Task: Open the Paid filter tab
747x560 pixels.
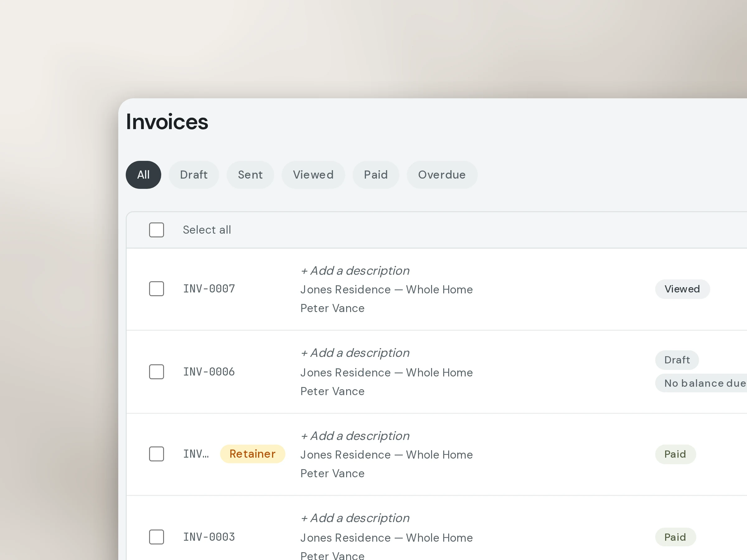Action: tap(376, 175)
